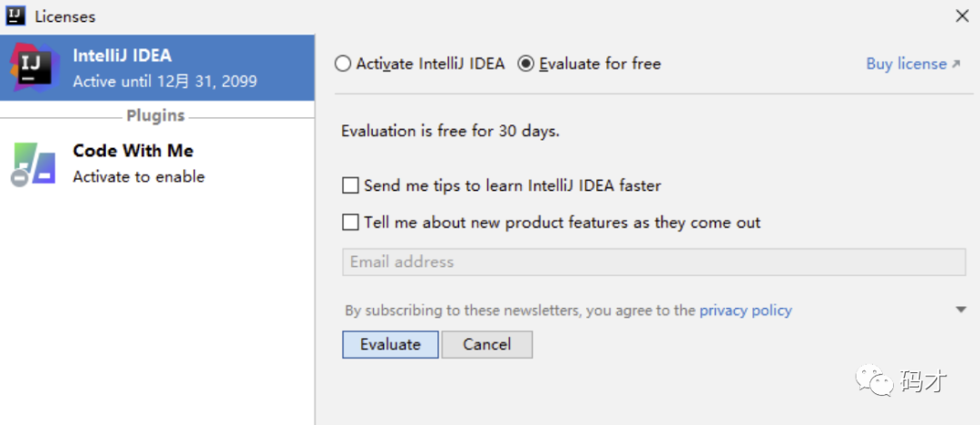980x425 pixels.
Task: Focus the Email address input field
Action: [653, 262]
